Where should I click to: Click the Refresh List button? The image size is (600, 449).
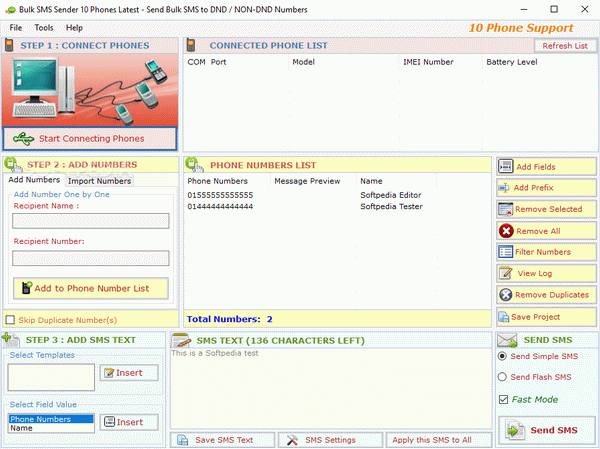565,46
